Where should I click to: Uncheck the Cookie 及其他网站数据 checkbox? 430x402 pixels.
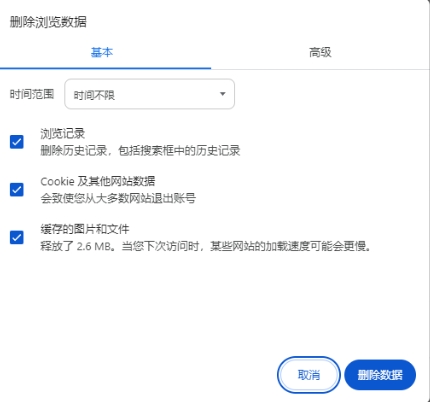coord(17,190)
